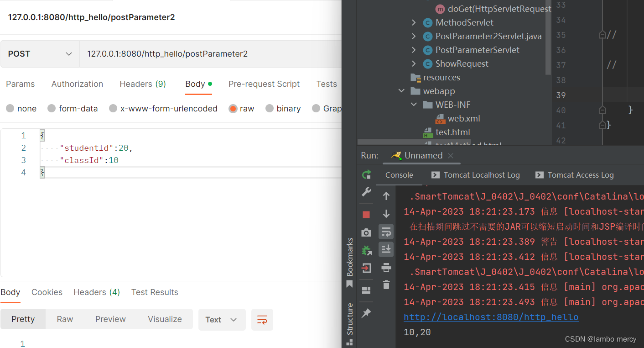
Task: Click the wrap lines icon in Postman response
Action: tap(262, 320)
